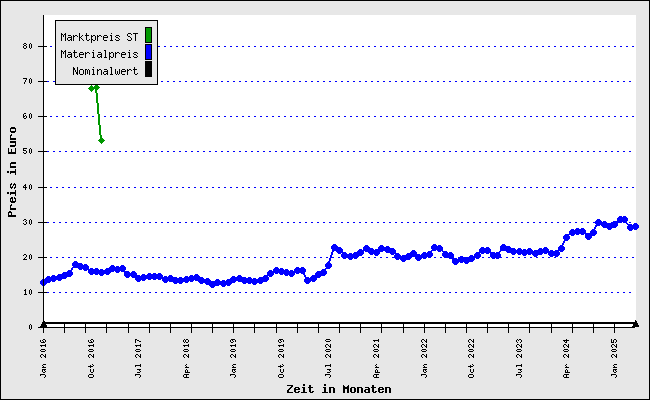Click the '20' y-axis value
The height and width of the screenshot is (400, 650).
pos(27,257)
